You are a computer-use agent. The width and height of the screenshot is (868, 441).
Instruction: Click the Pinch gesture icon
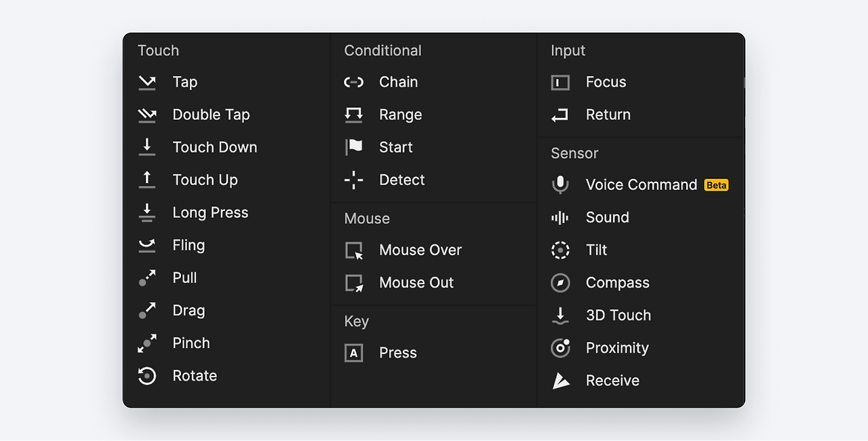pos(147,343)
